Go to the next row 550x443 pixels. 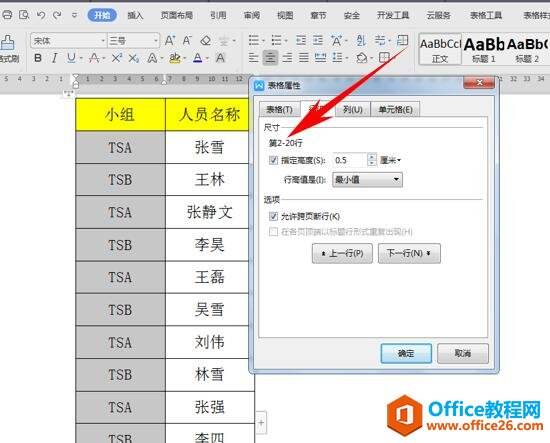(409, 253)
